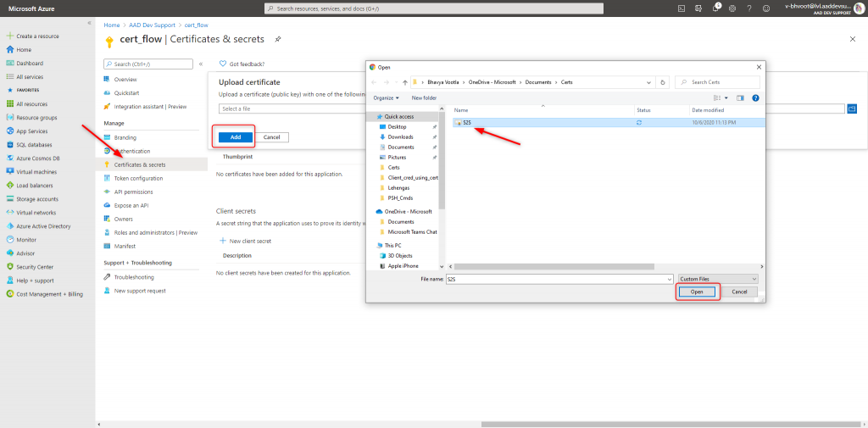
Task: Open Home in Azure sidebar
Action: click(x=19, y=50)
